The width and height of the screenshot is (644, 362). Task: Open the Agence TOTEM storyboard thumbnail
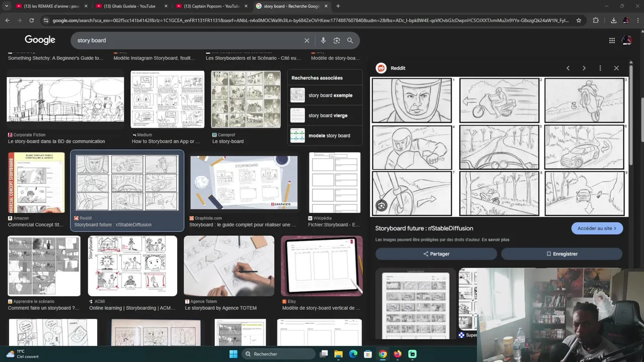[x=229, y=266]
